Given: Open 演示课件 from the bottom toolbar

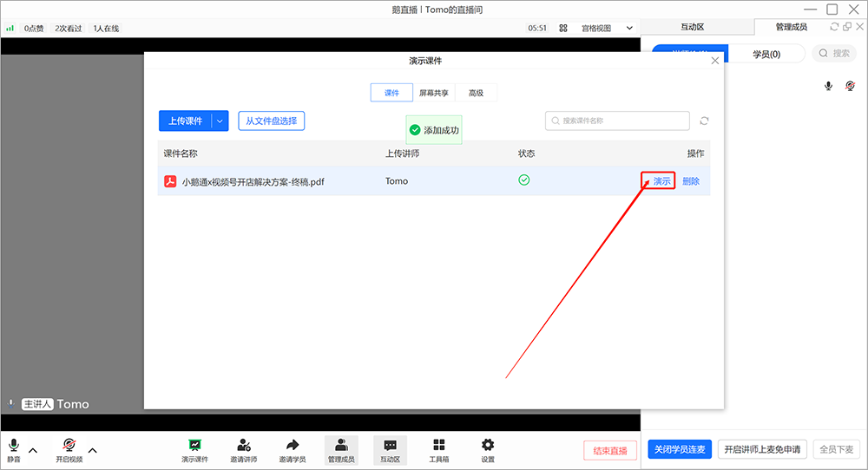Looking at the screenshot, I should pos(194,450).
